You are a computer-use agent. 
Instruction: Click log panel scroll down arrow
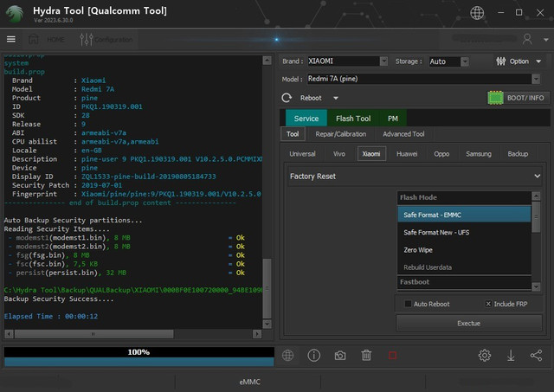(x=267, y=324)
